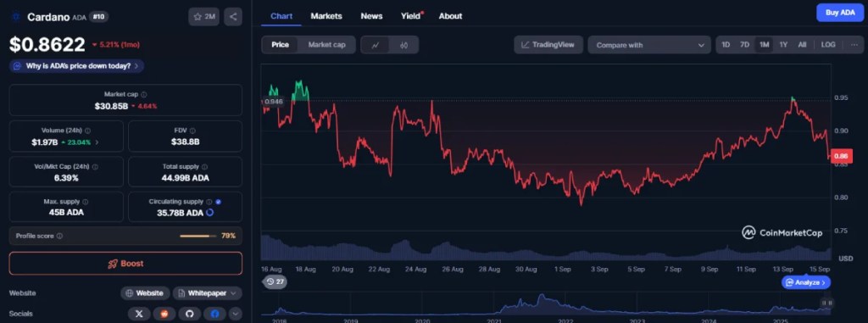Click the Cardano logo icon
The image size is (868, 323).
point(15,17)
